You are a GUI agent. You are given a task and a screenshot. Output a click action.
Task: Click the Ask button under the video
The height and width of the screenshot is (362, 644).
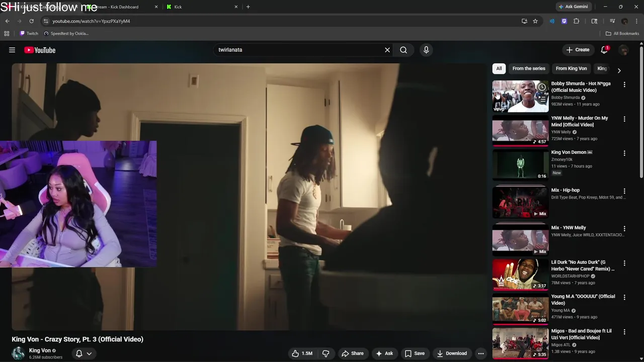[384, 353]
